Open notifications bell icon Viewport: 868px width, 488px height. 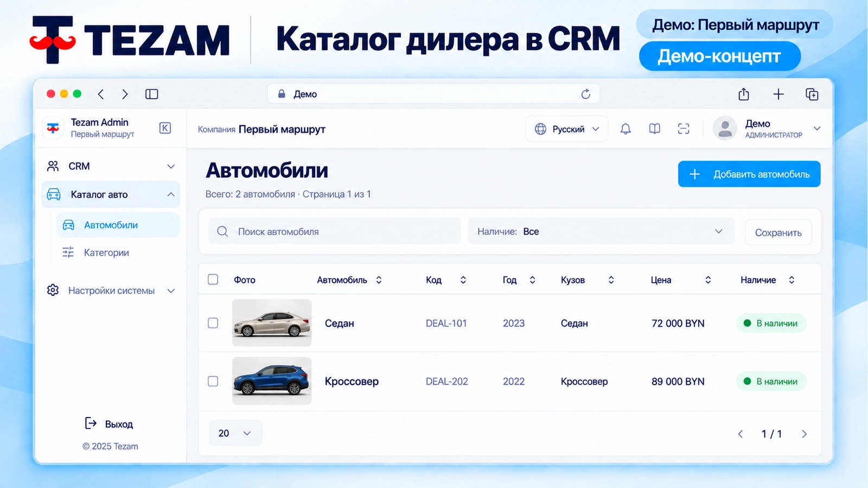click(x=626, y=129)
